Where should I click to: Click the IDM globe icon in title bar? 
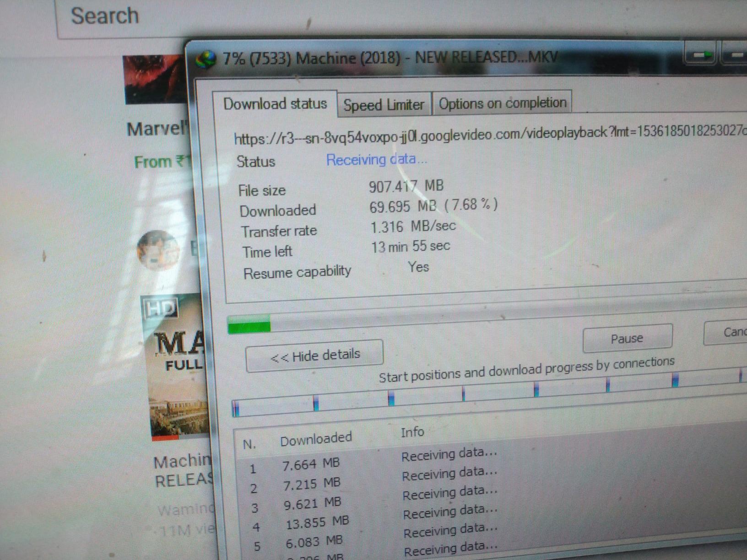click(205, 60)
